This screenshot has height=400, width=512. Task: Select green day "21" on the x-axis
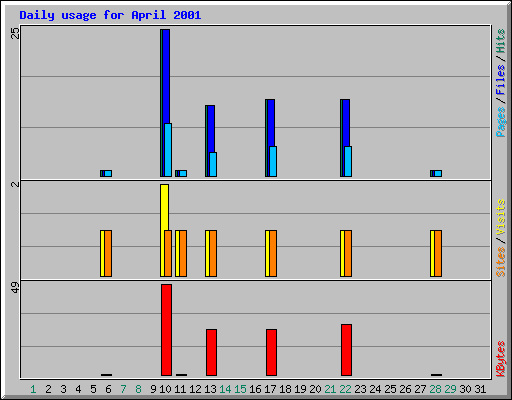pos(330,389)
